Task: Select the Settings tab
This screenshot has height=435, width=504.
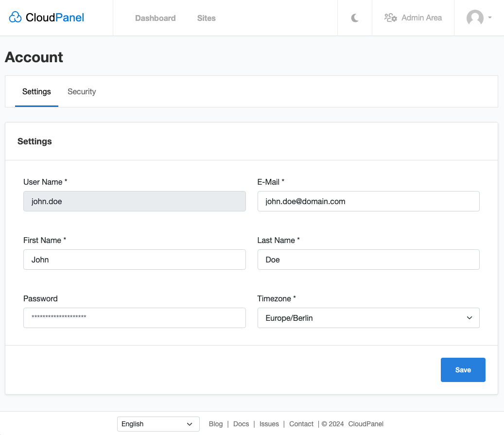Action: tap(36, 91)
